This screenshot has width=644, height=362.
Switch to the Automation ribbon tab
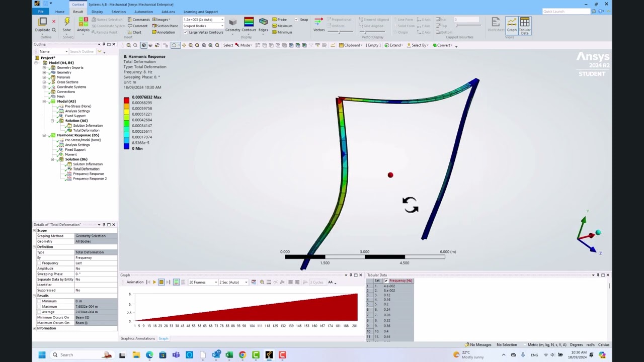pyautogui.click(x=143, y=12)
